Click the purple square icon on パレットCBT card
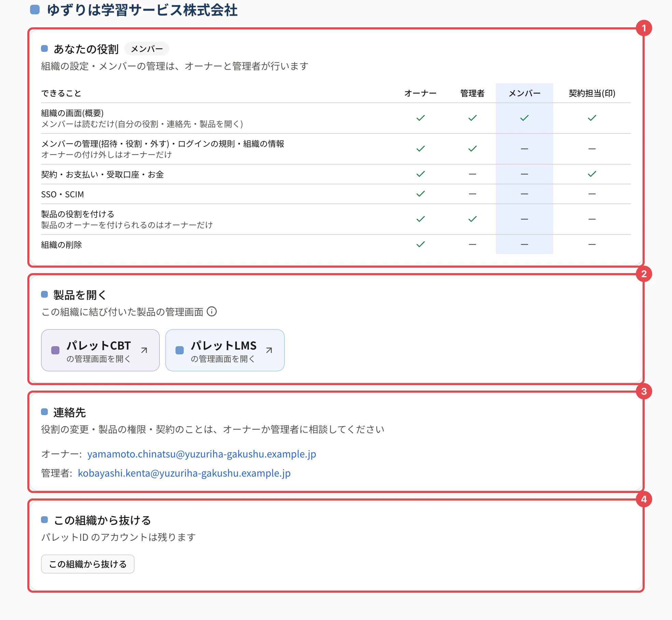The width and height of the screenshot is (672, 620). [x=55, y=350]
